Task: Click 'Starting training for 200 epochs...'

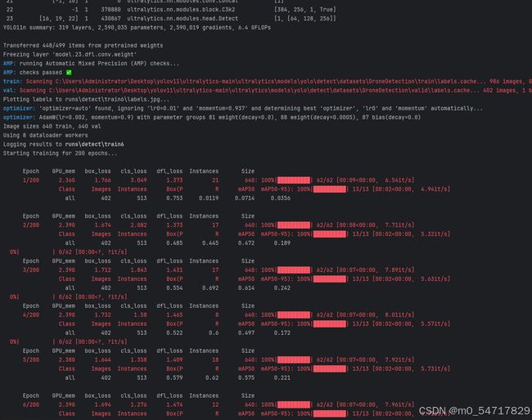Action: pos(60,153)
